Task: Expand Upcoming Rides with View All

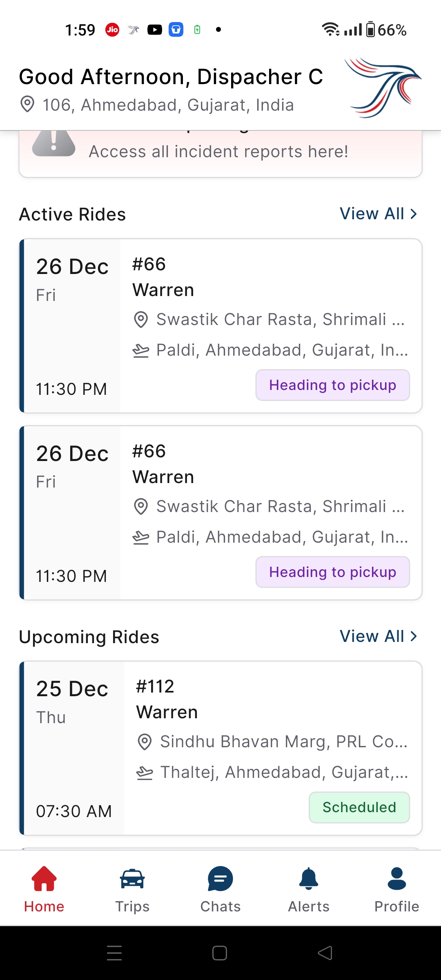Action: [378, 636]
